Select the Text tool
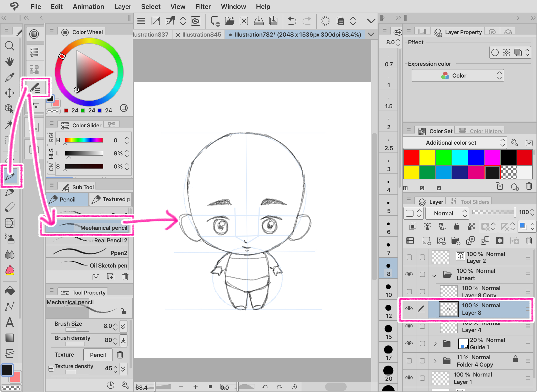The image size is (537, 392). 9,322
